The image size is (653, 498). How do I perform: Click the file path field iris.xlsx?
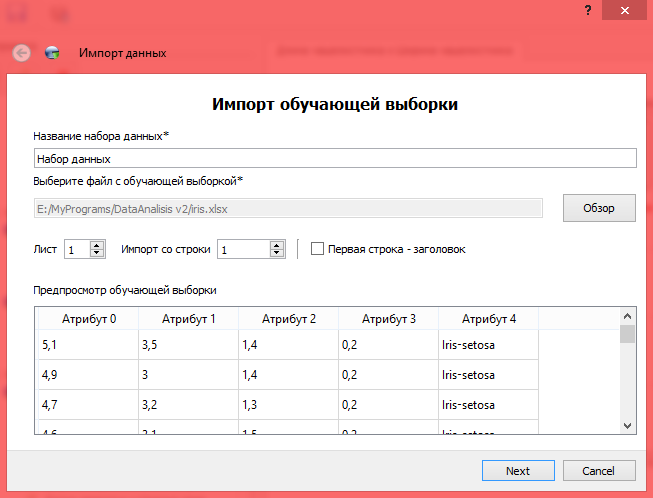288,208
